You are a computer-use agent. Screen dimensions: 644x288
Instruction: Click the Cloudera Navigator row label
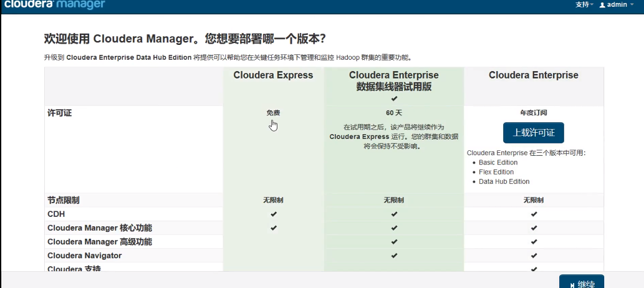[85, 256]
